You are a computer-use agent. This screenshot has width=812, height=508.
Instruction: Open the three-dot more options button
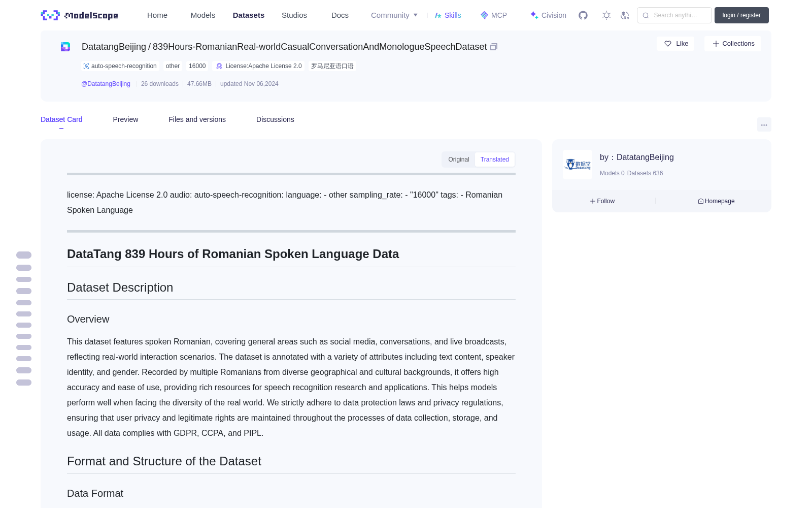(764, 124)
